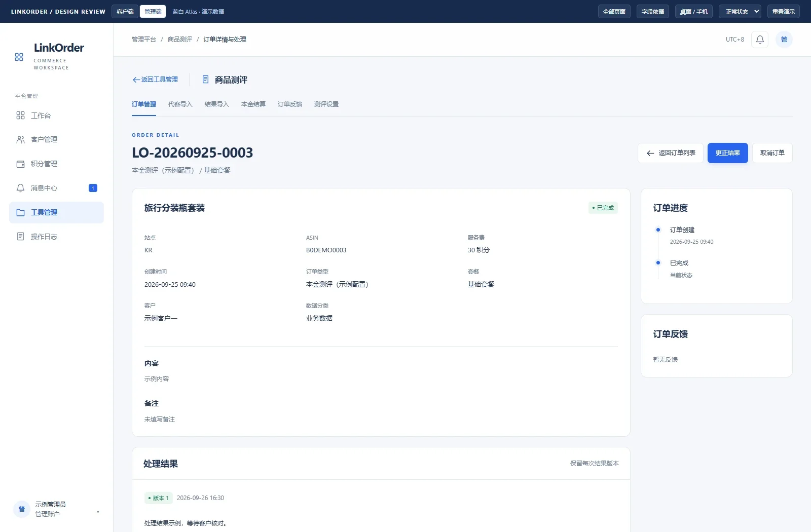Open 工作台 in sidebar
Viewport: 811px width, 532px height.
(x=56, y=116)
